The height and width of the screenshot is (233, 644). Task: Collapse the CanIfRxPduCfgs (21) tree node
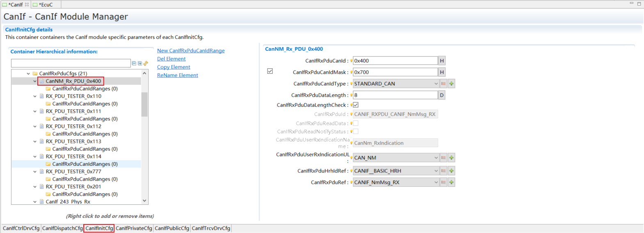pos(28,74)
